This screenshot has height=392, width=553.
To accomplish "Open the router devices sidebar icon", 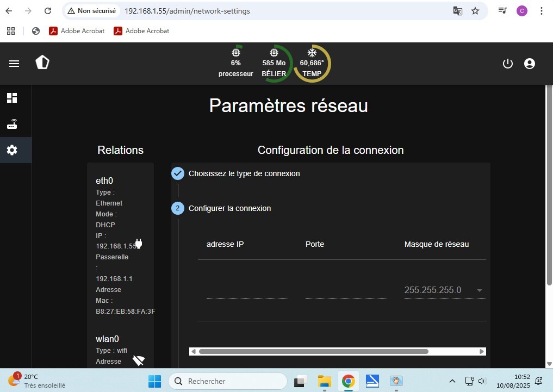I will (x=12, y=125).
